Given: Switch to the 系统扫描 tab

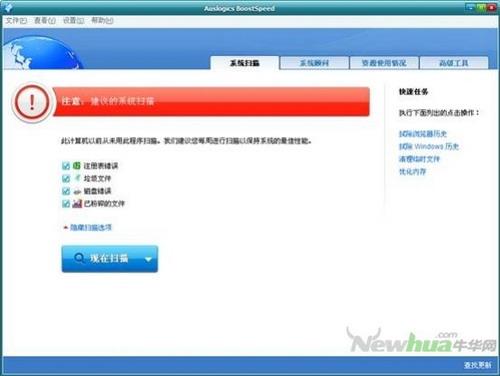Looking at the screenshot, I should (245, 63).
